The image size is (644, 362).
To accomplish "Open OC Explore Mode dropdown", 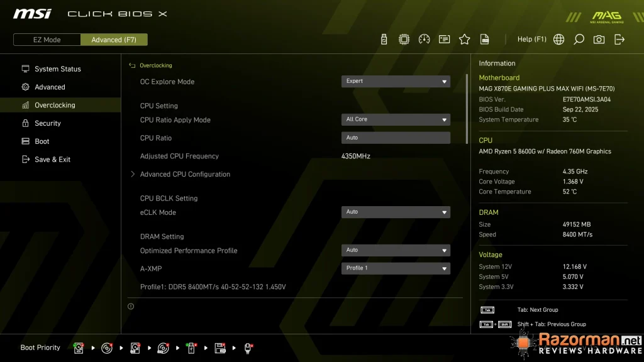I will [396, 81].
